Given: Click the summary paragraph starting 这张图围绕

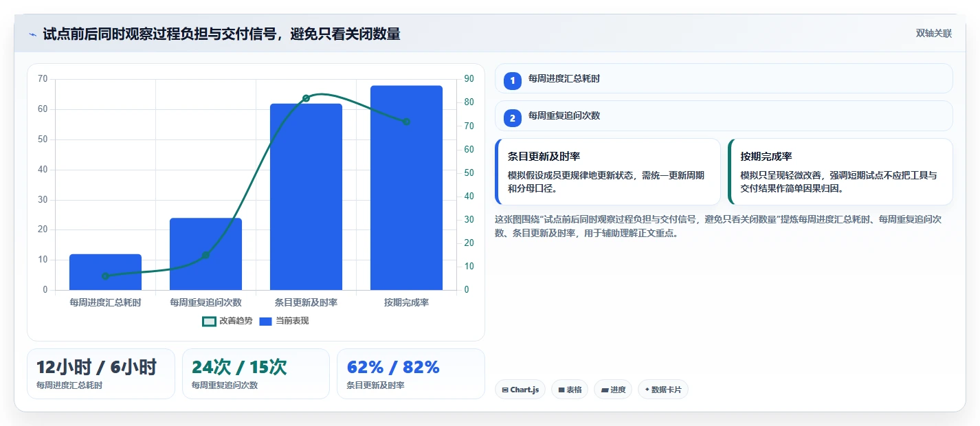Looking at the screenshot, I should pyautogui.click(x=718, y=226).
